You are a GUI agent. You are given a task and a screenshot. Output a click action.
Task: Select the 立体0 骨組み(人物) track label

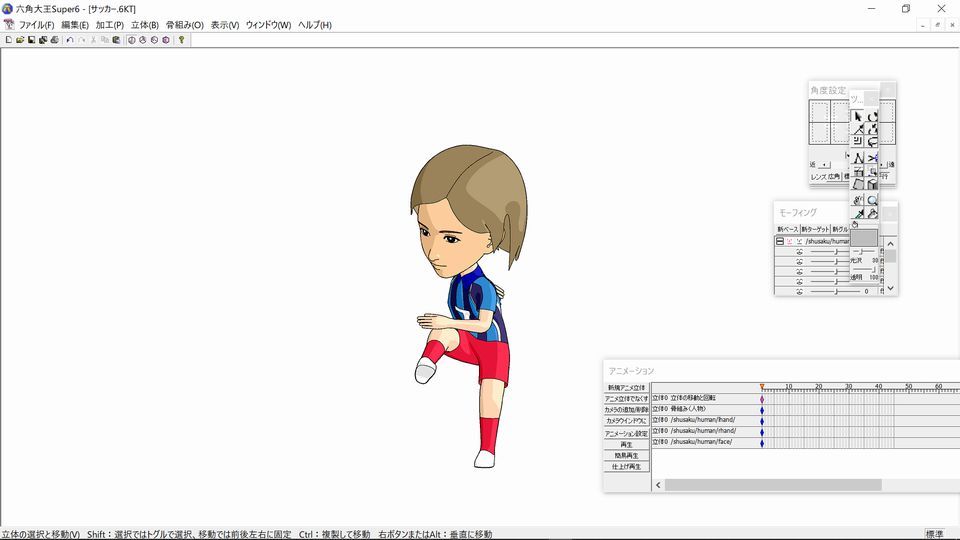coord(679,409)
